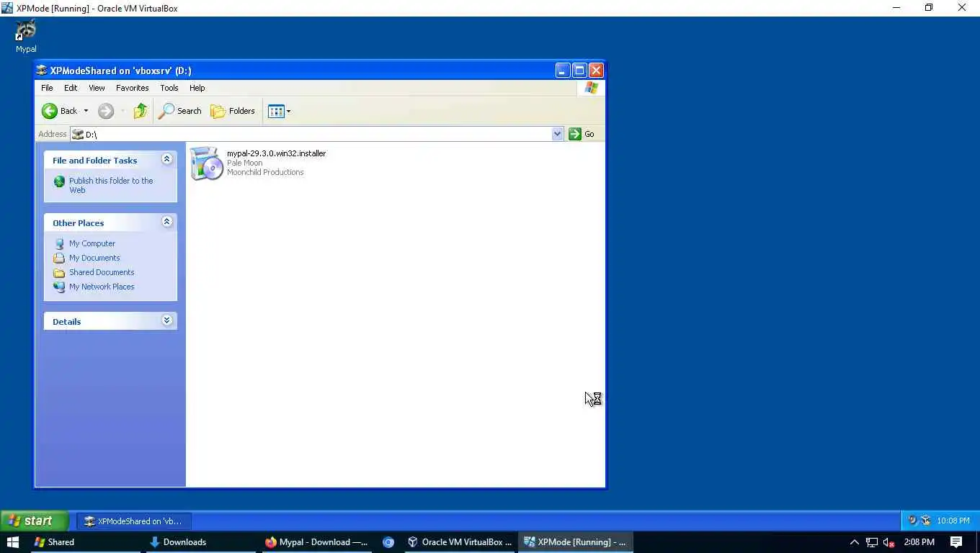Open the Favorites menu
980x553 pixels.
(133, 88)
